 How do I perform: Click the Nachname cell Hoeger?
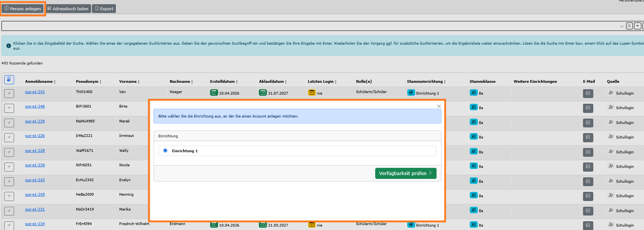pyautogui.click(x=176, y=92)
